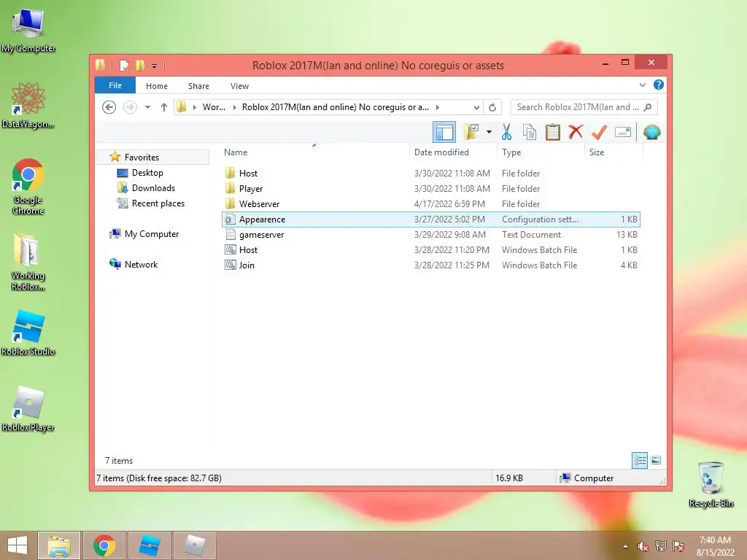
Task: Expand the ribbon with the chevron
Action: tap(642, 85)
